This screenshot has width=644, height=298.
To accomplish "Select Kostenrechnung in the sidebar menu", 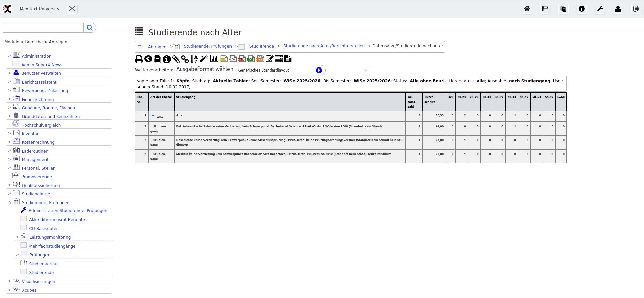I will 38,142.
